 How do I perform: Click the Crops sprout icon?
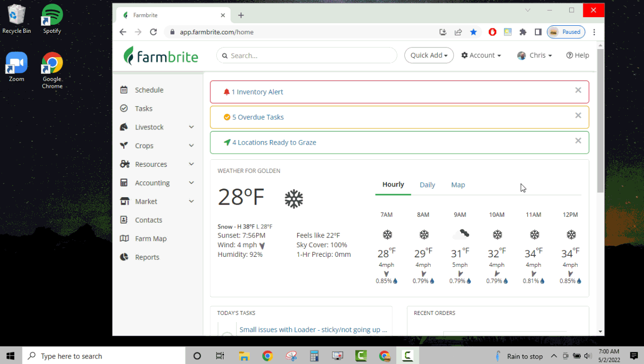(x=124, y=146)
